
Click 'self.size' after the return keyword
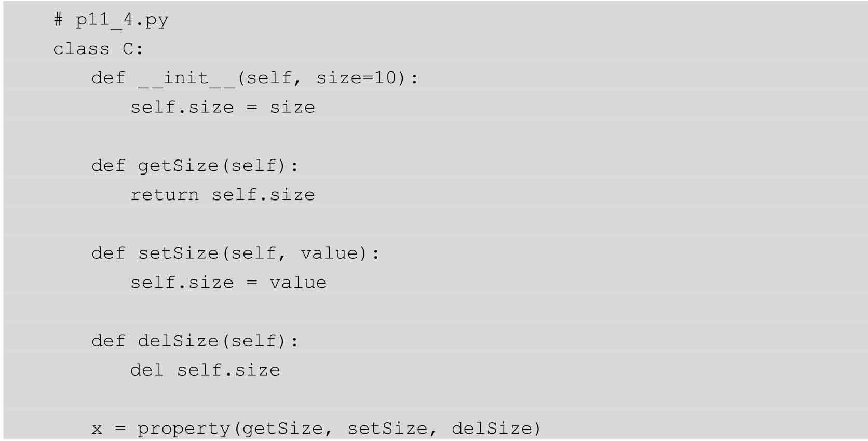point(263,195)
